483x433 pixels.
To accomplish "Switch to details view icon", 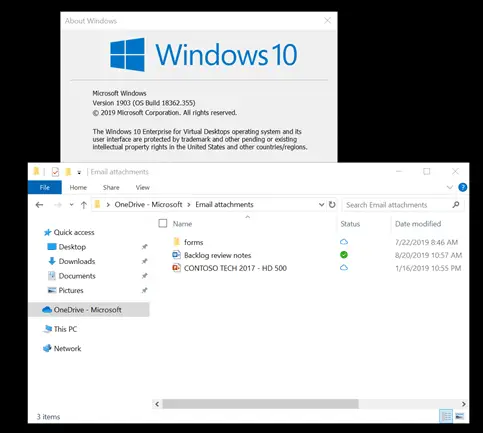I will (x=446, y=416).
